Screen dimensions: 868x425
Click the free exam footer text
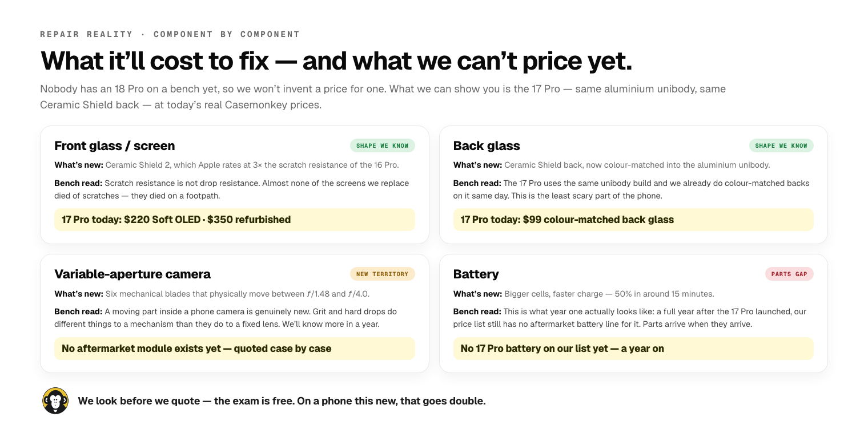pyautogui.click(x=282, y=401)
